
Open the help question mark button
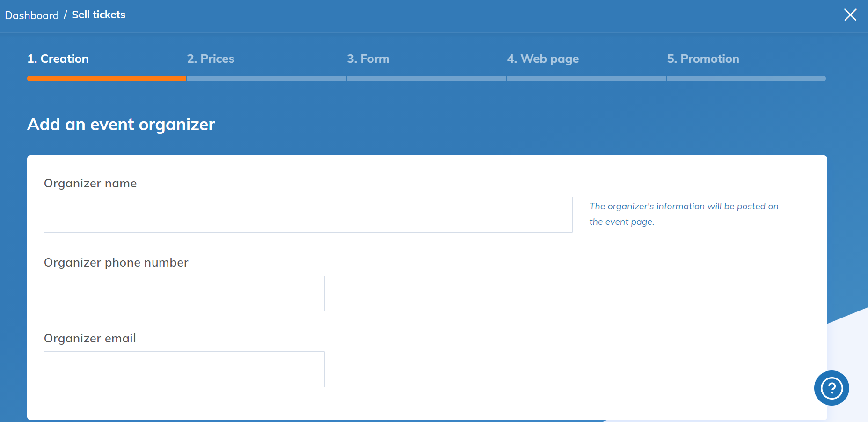click(x=831, y=388)
